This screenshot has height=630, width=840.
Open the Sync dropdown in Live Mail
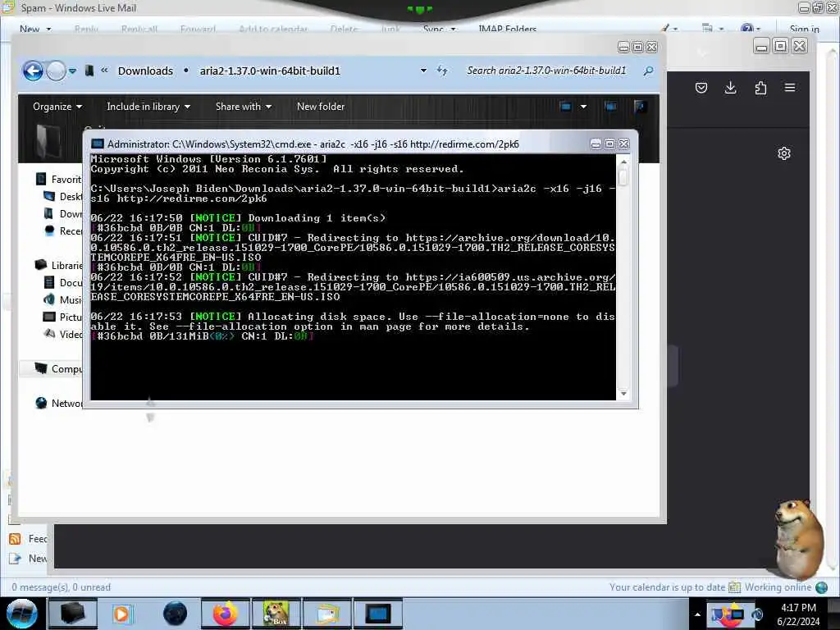(x=439, y=29)
